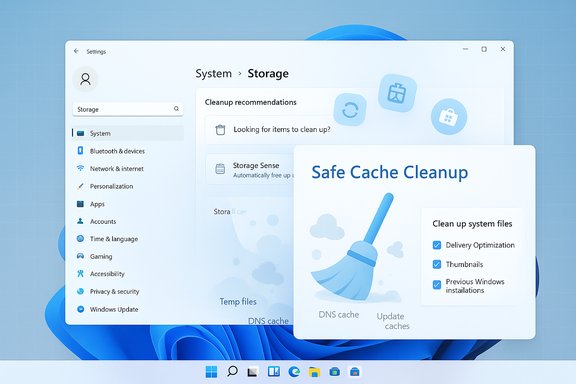576x384 pixels.
Task: Click the System monitor icon in sidebar
Action: tap(80, 133)
